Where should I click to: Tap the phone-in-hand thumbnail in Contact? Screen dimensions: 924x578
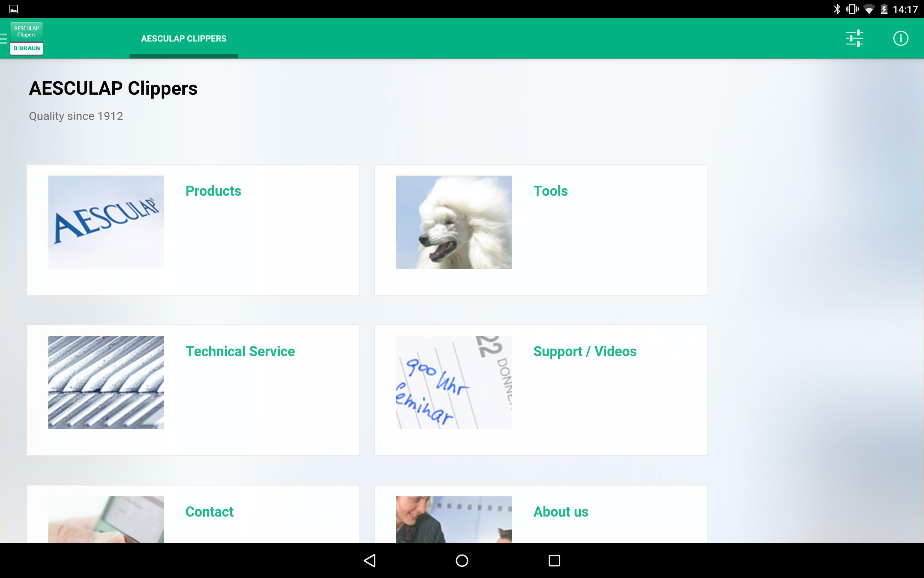[x=106, y=519]
